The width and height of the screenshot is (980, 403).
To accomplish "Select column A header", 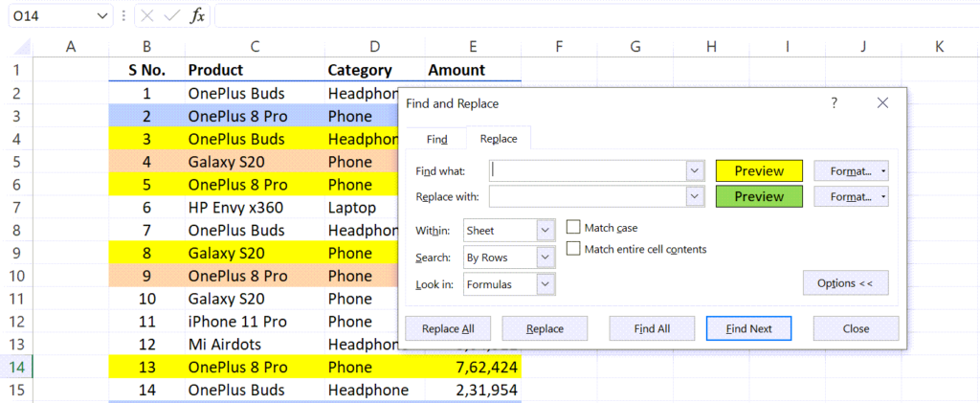I will 71,46.
